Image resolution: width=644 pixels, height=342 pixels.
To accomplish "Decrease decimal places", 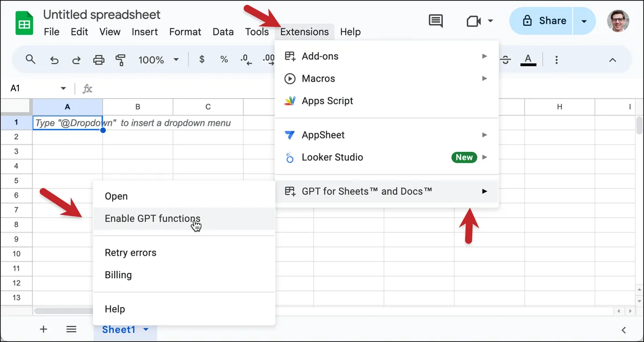I will tap(246, 60).
